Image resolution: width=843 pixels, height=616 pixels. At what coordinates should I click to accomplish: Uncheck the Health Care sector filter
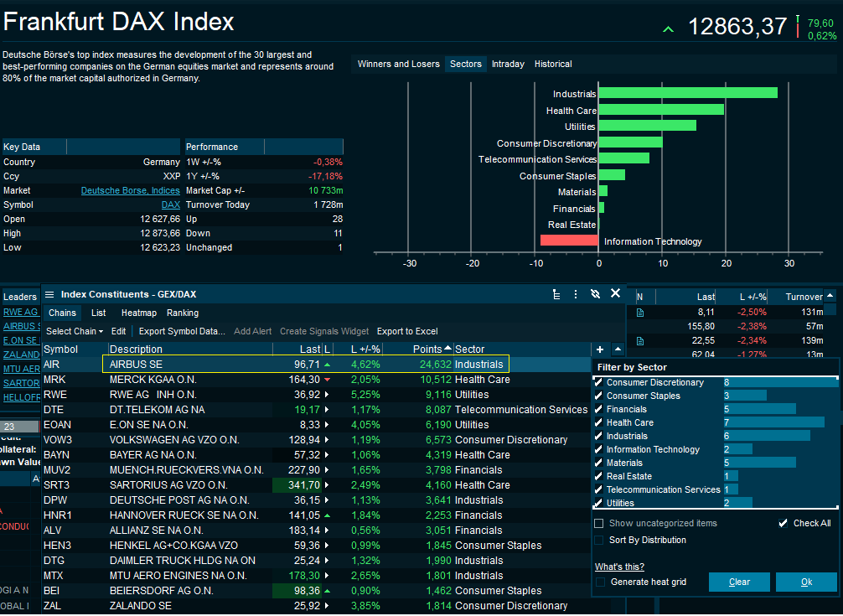[598, 422]
